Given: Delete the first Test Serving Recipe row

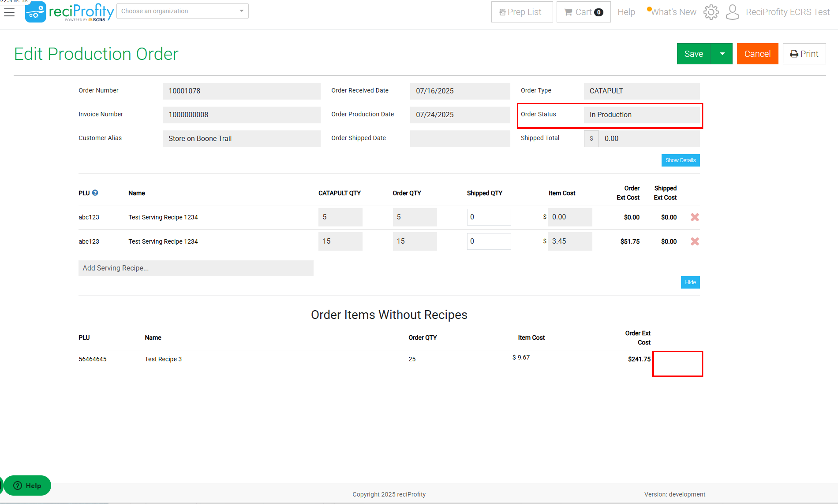Looking at the screenshot, I should (x=694, y=217).
